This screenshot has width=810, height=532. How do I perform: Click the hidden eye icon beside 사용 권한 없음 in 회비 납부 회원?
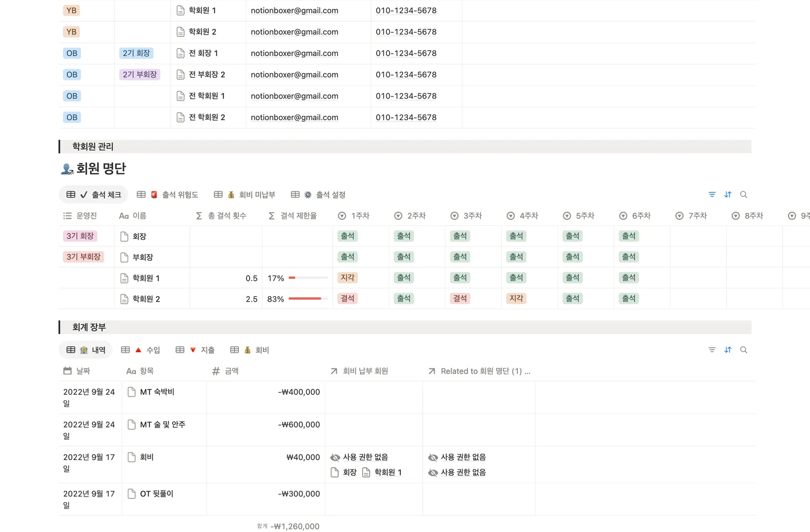(x=335, y=458)
